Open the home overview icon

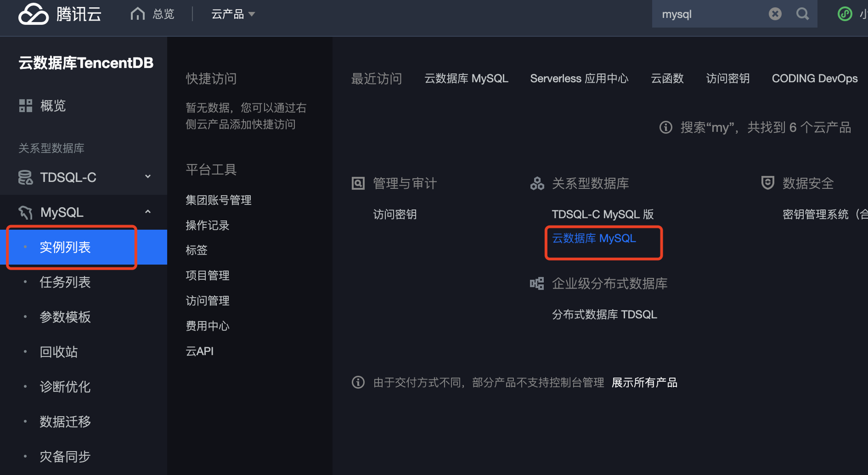pyautogui.click(x=138, y=14)
